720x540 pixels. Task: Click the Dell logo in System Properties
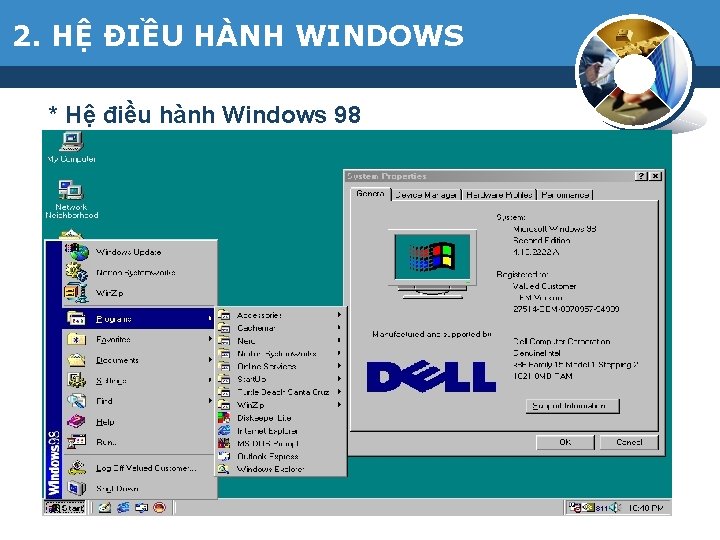[431, 377]
